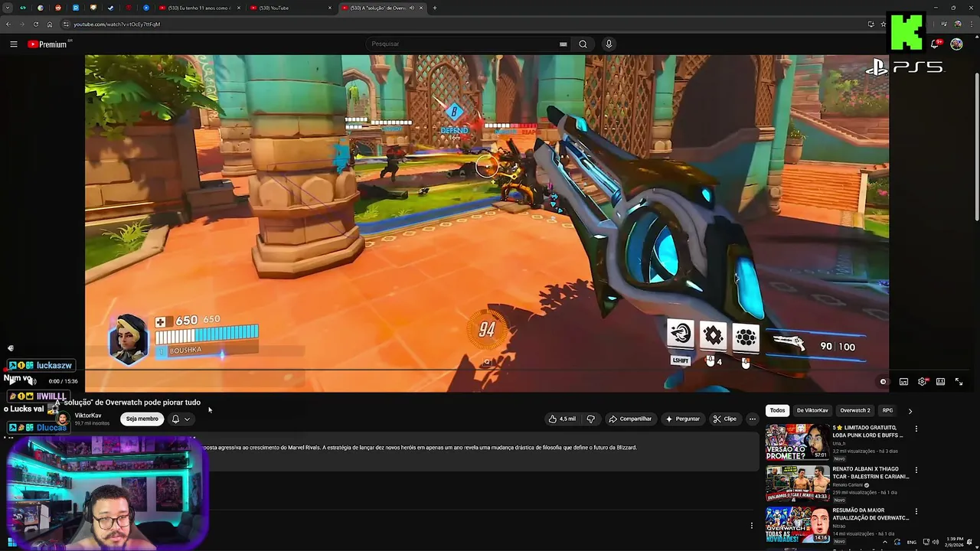The height and width of the screenshot is (551, 980).
Task: Open the video's three-dot more actions menu
Action: pyautogui.click(x=753, y=419)
